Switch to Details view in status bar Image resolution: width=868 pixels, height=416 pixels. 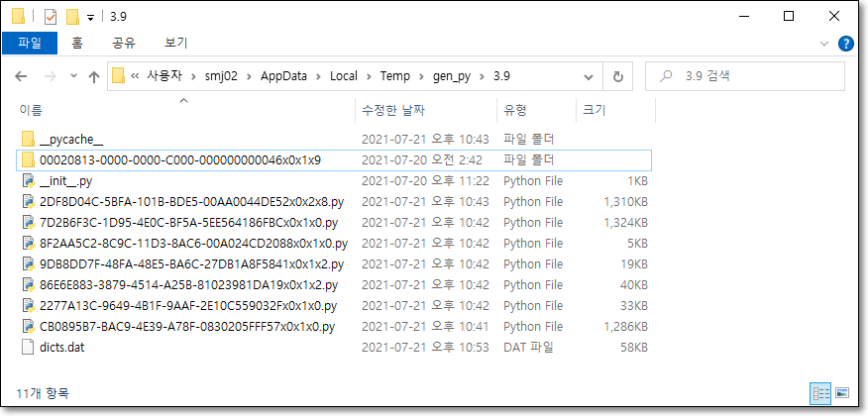pyautogui.click(x=820, y=393)
